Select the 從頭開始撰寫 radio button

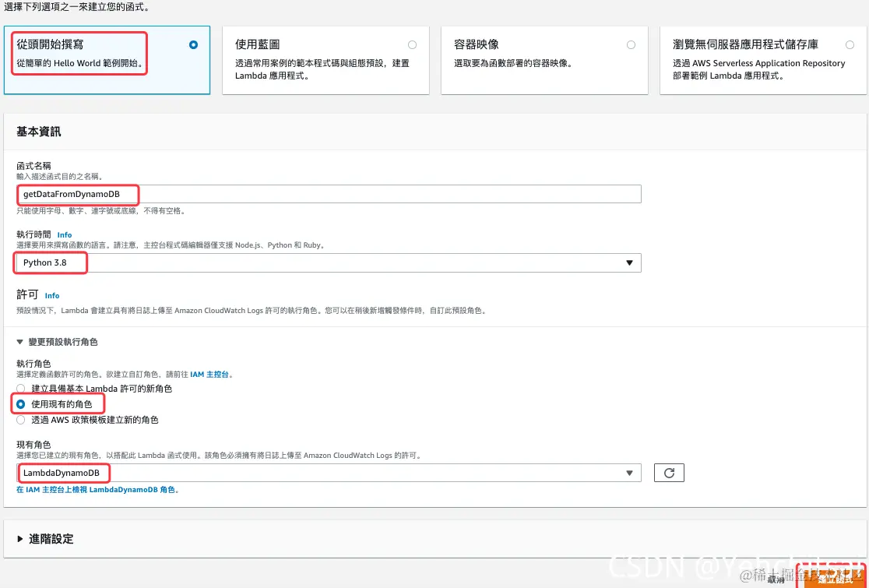coord(193,44)
